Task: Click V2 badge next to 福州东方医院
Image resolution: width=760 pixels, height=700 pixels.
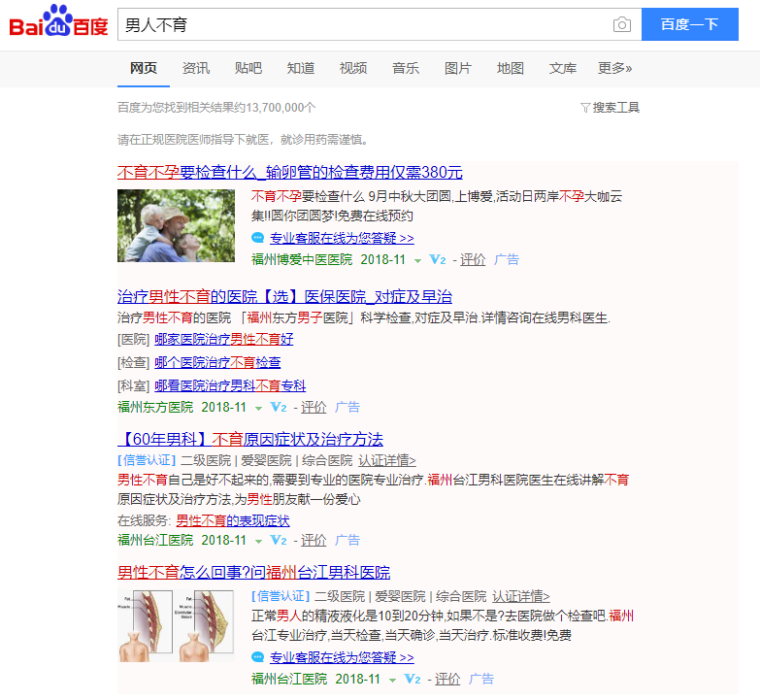Action: pos(278,407)
